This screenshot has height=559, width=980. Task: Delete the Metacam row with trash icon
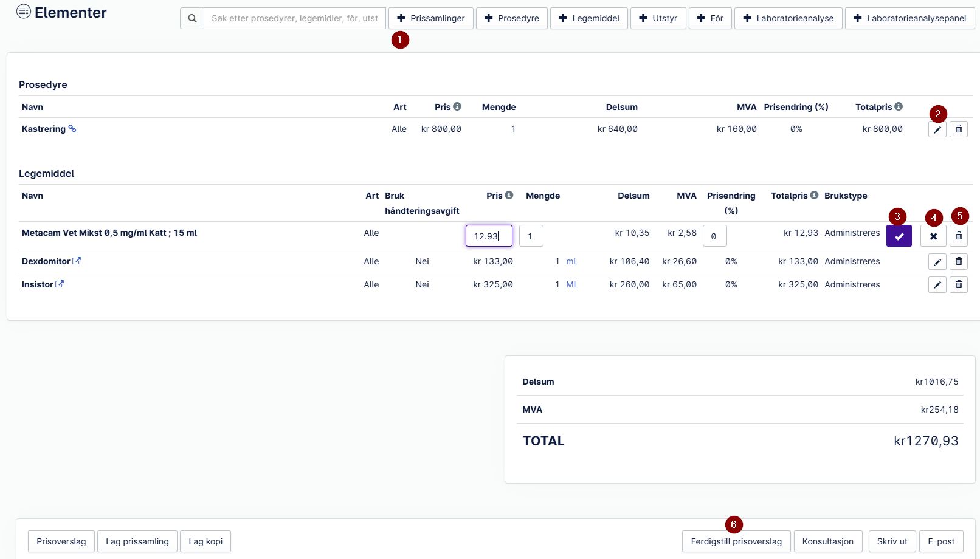(x=959, y=236)
